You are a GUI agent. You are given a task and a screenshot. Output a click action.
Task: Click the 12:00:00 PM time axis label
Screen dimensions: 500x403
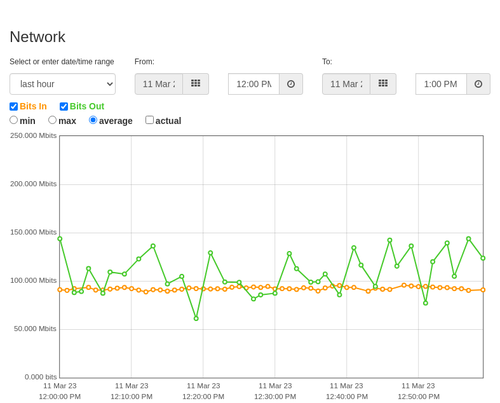click(60, 397)
